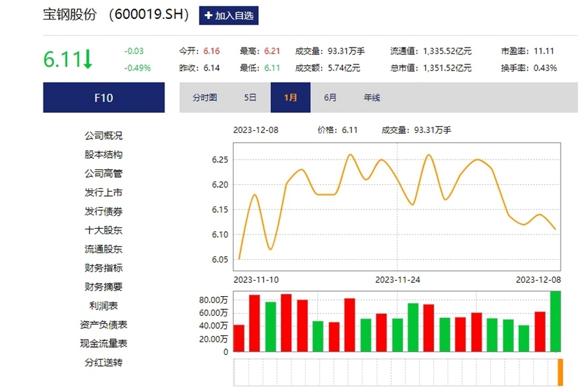Open 分红送转 in the sidebar

(x=104, y=363)
